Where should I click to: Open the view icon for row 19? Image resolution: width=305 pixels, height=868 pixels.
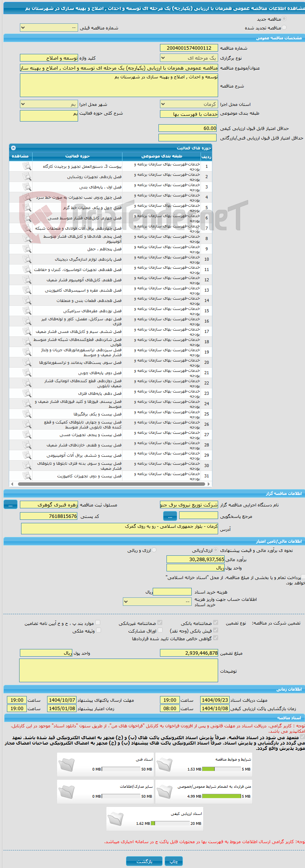26,352
